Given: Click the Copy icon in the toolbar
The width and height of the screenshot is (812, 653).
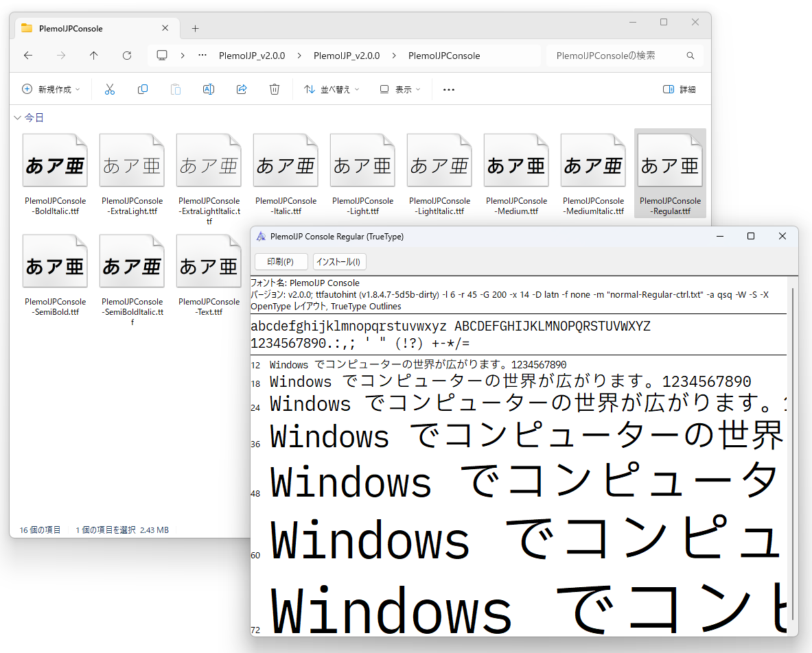Looking at the screenshot, I should pos(143,88).
